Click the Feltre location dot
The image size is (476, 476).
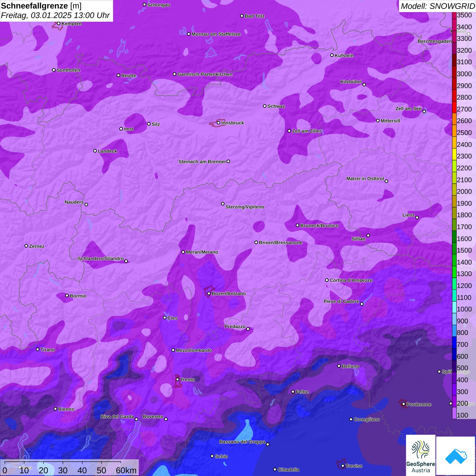pos(293,392)
